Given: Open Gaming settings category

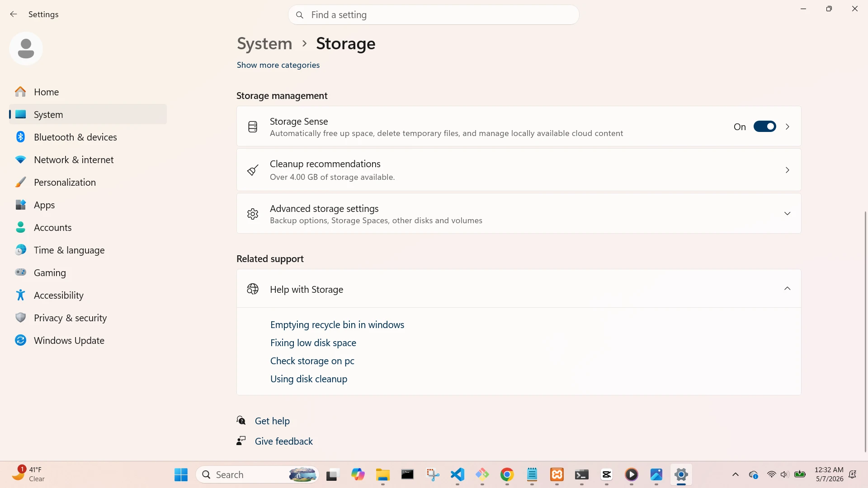Looking at the screenshot, I should pyautogui.click(x=88, y=272).
